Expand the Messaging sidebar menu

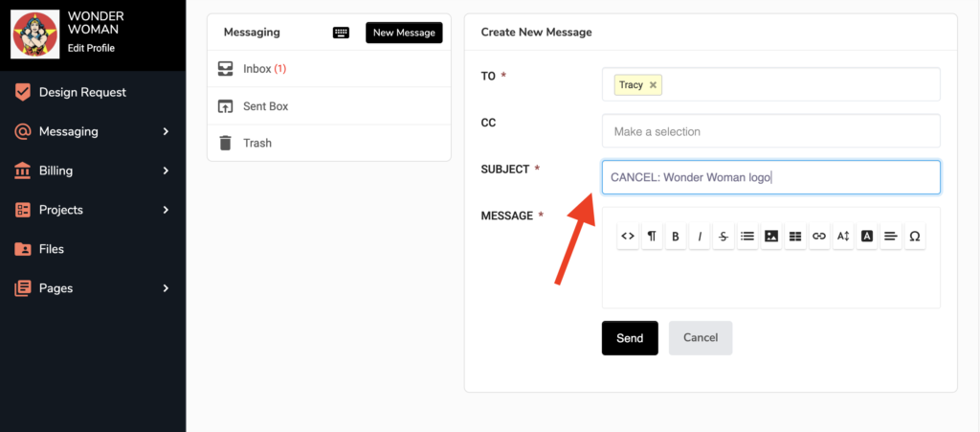click(x=166, y=131)
